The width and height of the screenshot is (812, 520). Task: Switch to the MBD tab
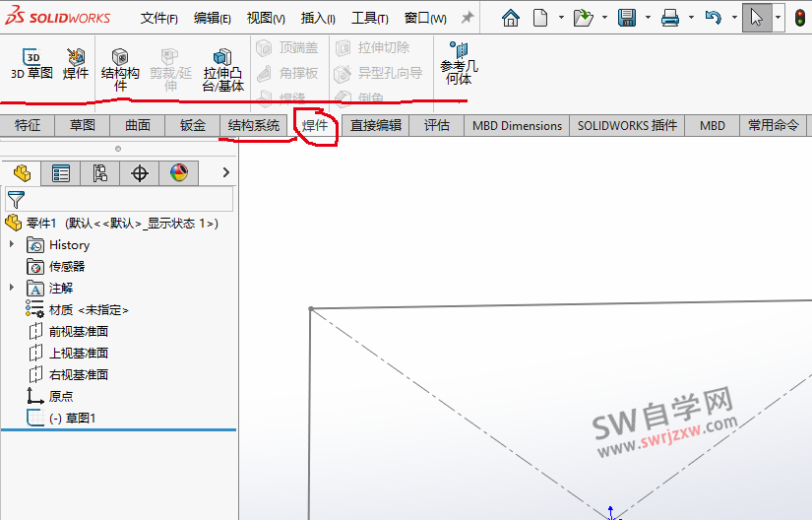pyautogui.click(x=712, y=125)
